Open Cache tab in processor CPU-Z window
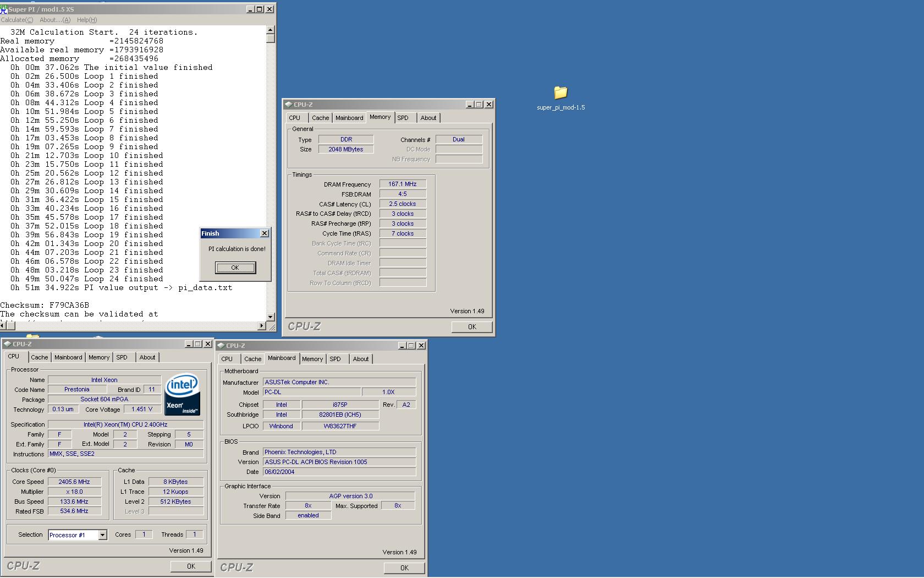This screenshot has height=578, width=924. click(40, 357)
